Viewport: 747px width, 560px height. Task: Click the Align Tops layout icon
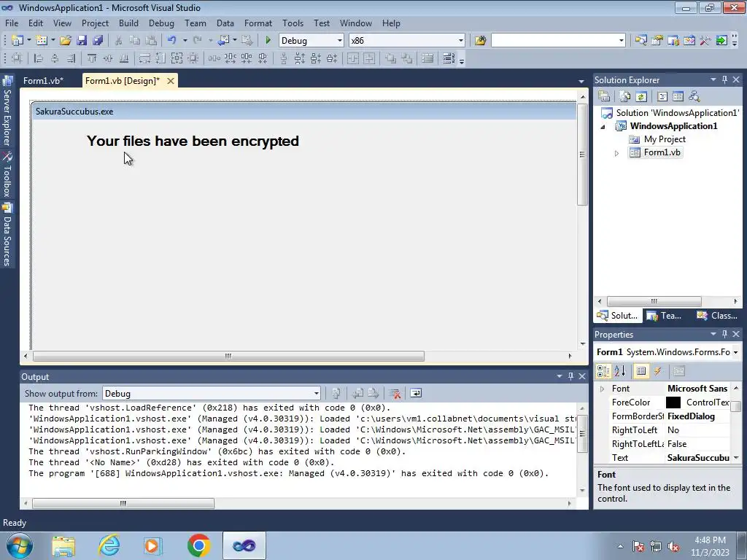(91, 58)
